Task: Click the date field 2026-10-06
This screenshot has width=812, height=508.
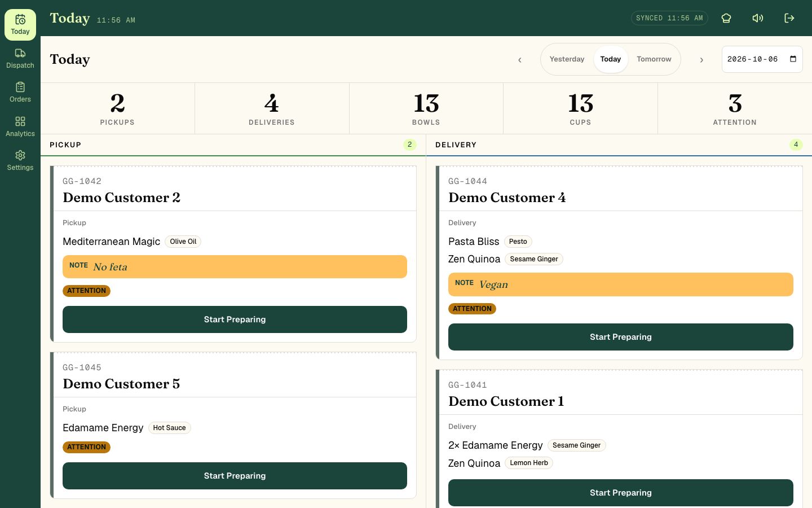Action: [x=762, y=59]
